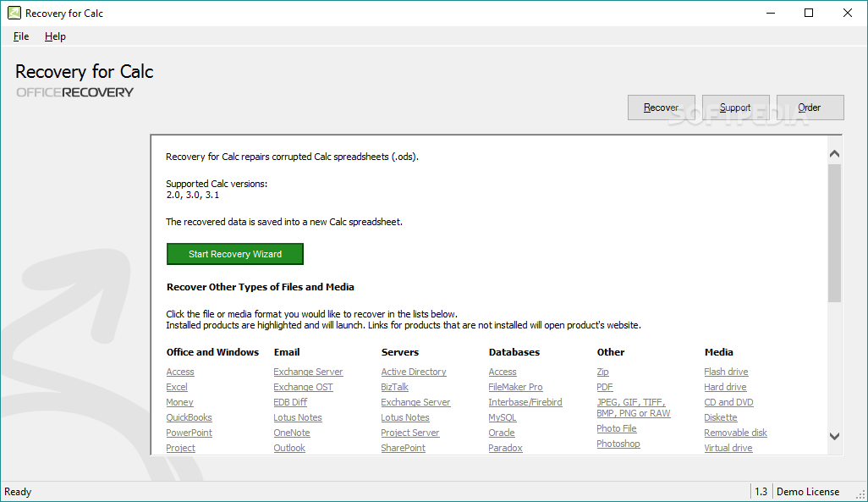Open the Hard drive link
The height and width of the screenshot is (502, 868).
point(725,387)
